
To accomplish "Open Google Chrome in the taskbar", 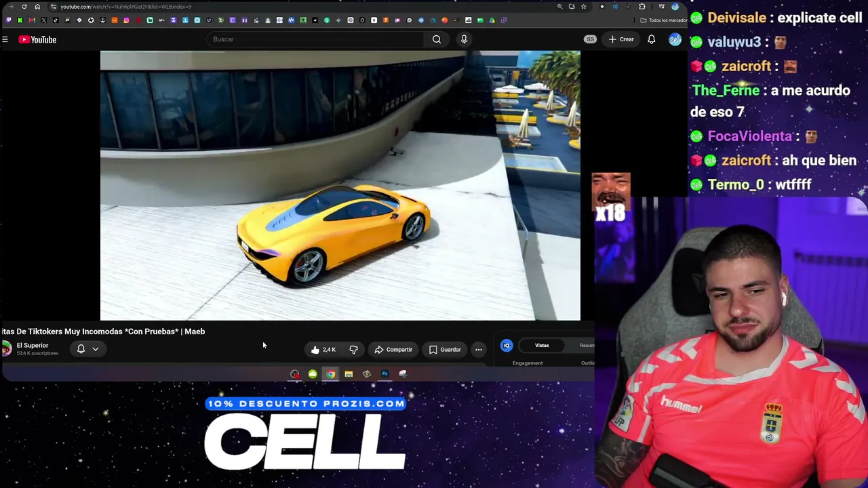I will pyautogui.click(x=330, y=374).
